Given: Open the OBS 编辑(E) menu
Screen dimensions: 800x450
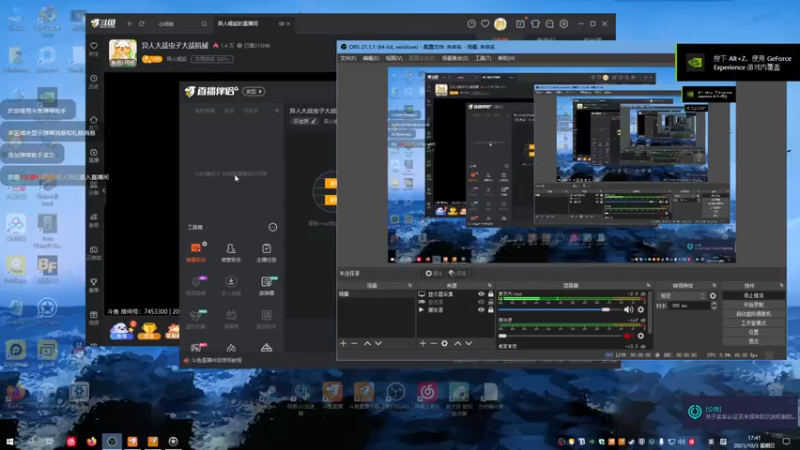Looking at the screenshot, I should (370, 58).
